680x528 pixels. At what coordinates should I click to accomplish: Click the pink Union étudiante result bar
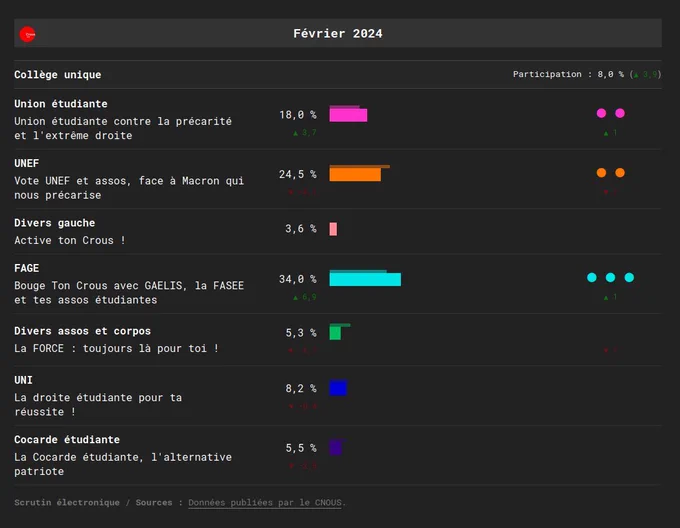[x=348, y=115]
